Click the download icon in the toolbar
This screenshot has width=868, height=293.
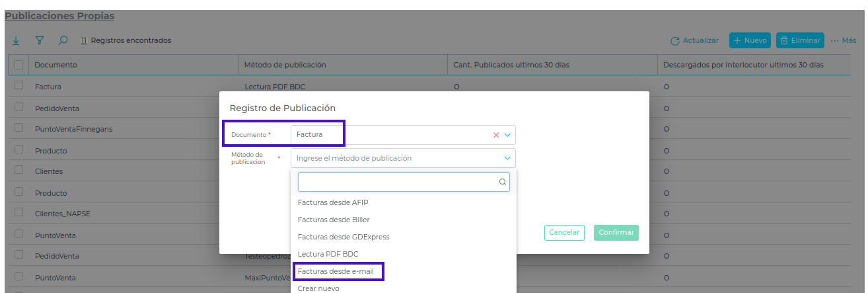16,41
